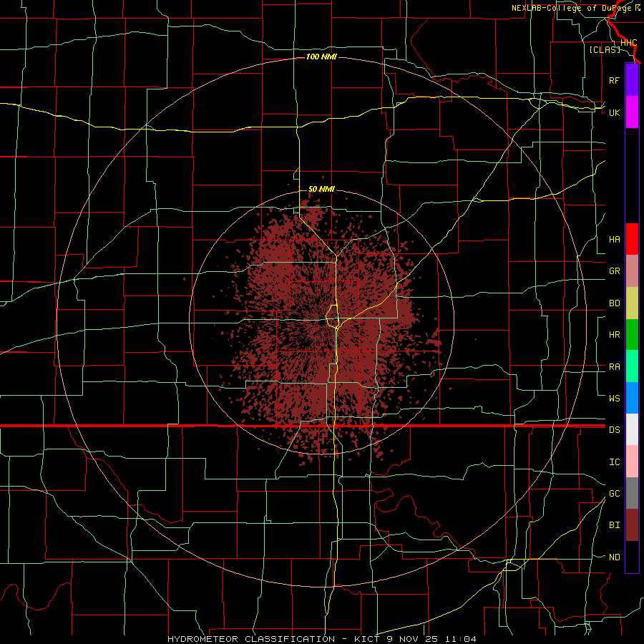Screen dimensions: 644x644
Task: Click the [CLAS] label
Action: tap(605, 49)
